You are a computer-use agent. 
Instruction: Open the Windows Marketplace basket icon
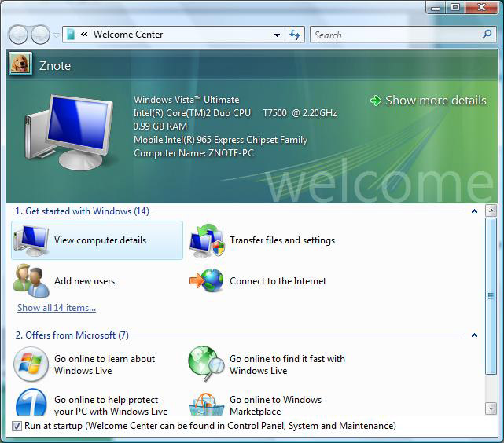207,404
